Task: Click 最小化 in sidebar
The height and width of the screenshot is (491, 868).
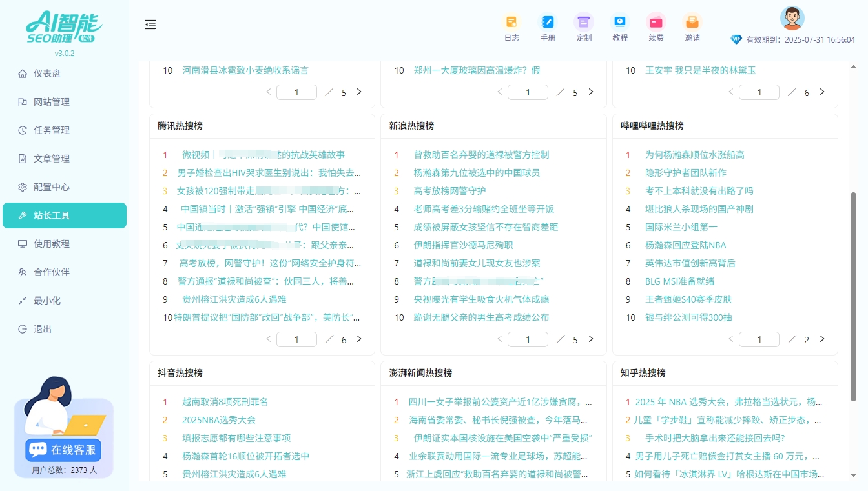Action: (x=65, y=301)
